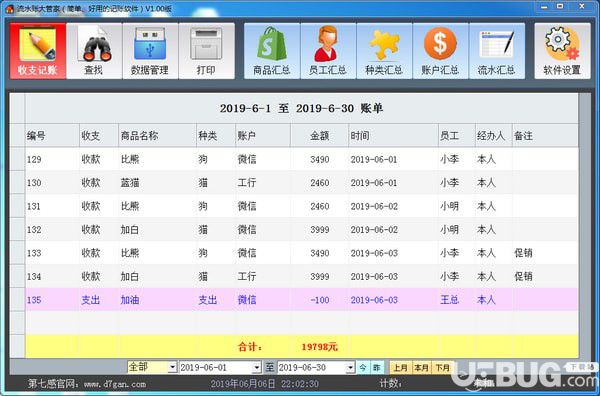This screenshot has height=396, width=600.
Task: Click the 种类 column header
Action: 216,135
